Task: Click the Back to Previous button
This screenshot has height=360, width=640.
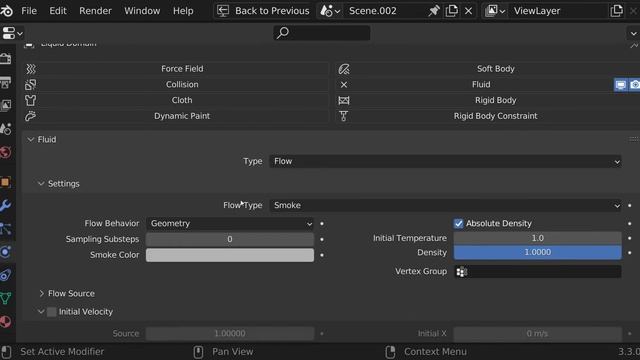Action: (x=264, y=11)
